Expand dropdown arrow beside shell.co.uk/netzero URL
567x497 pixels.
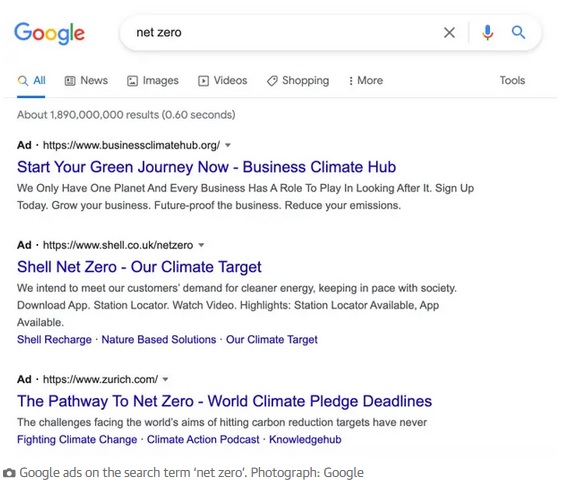[201, 245]
